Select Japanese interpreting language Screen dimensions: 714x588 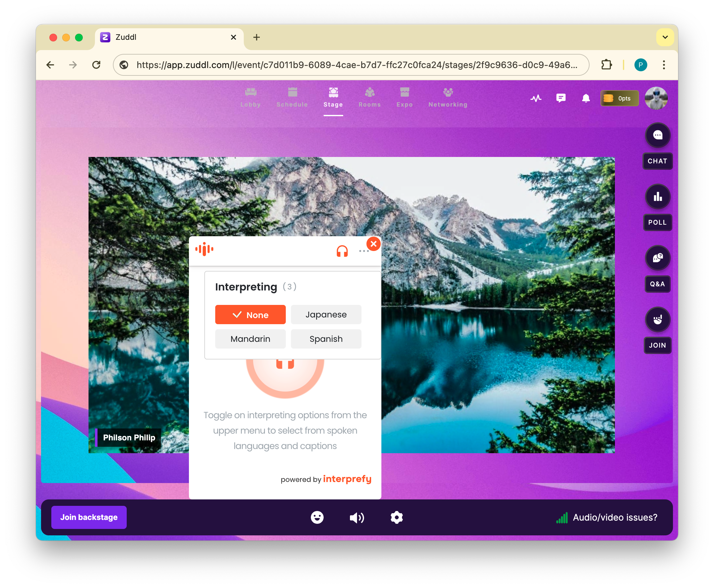click(x=326, y=315)
